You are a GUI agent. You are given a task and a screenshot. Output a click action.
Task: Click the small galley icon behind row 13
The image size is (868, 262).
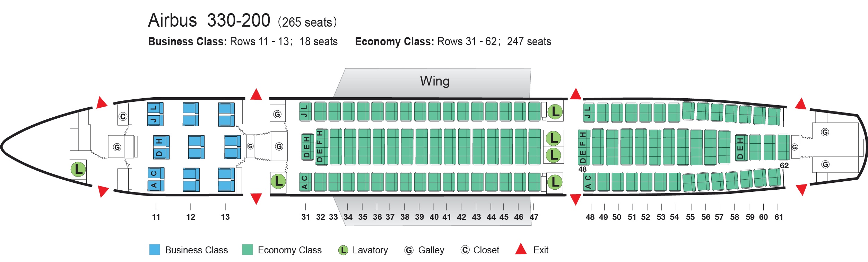point(250,146)
